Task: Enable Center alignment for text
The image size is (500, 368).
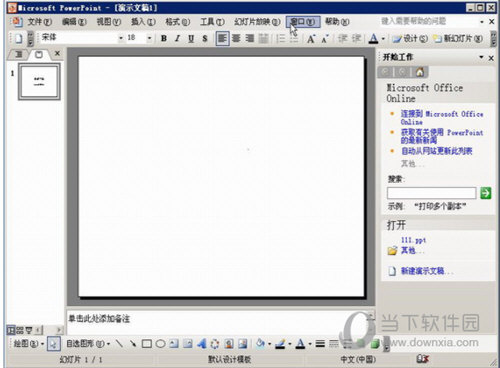Action: pyautogui.click(x=236, y=39)
